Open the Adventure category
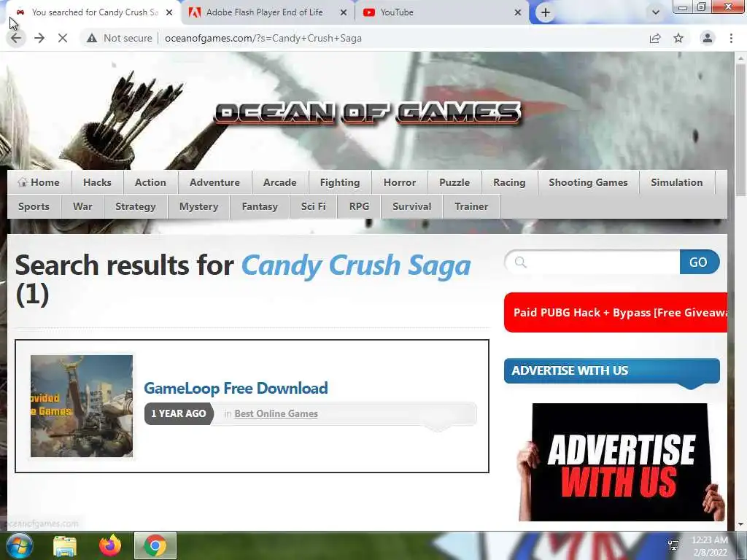 [215, 182]
